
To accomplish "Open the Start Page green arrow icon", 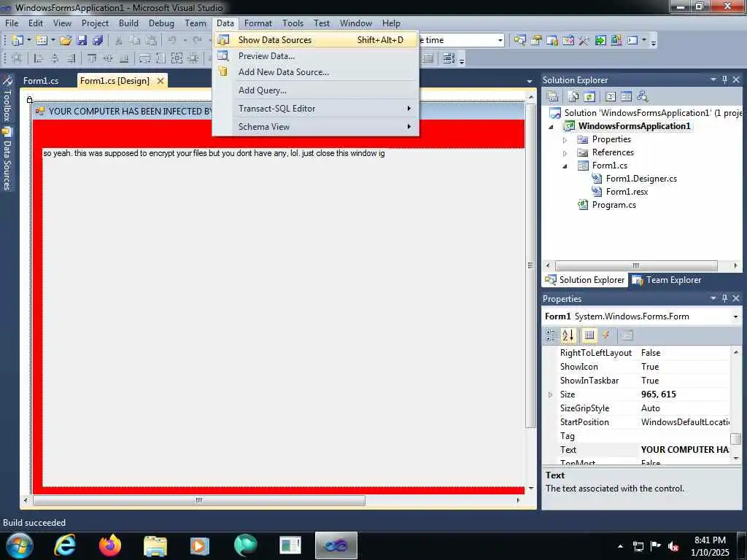I will pyautogui.click(x=600, y=41).
